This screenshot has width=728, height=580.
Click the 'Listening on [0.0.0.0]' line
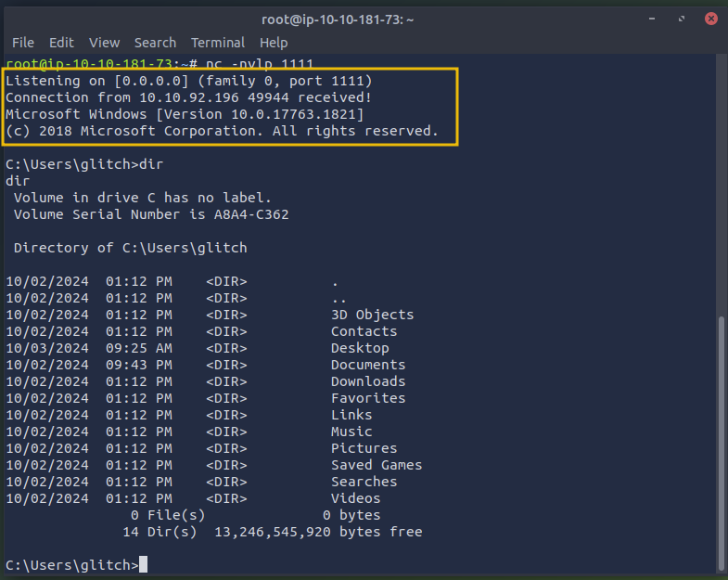point(189,81)
